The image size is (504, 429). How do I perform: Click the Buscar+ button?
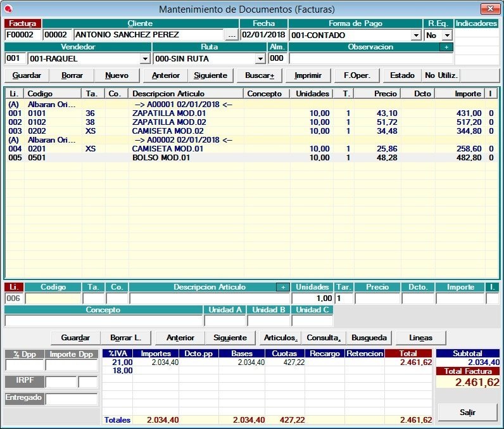pos(259,75)
